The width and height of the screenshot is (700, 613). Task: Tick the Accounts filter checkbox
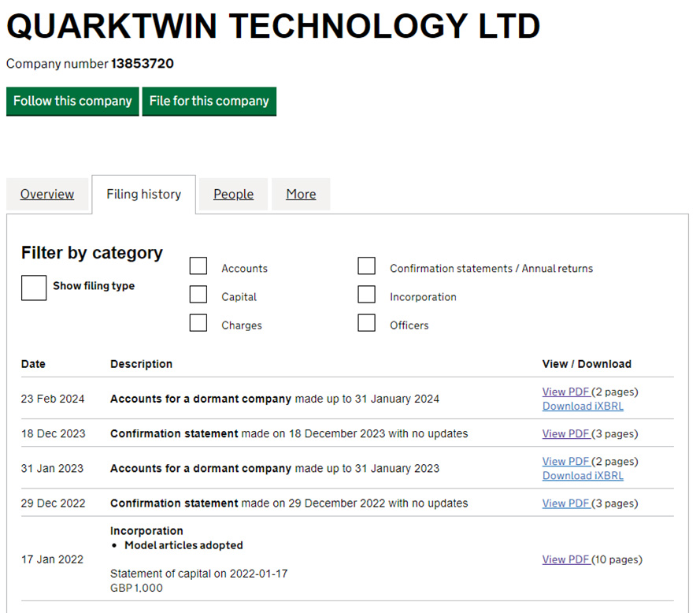coord(198,266)
